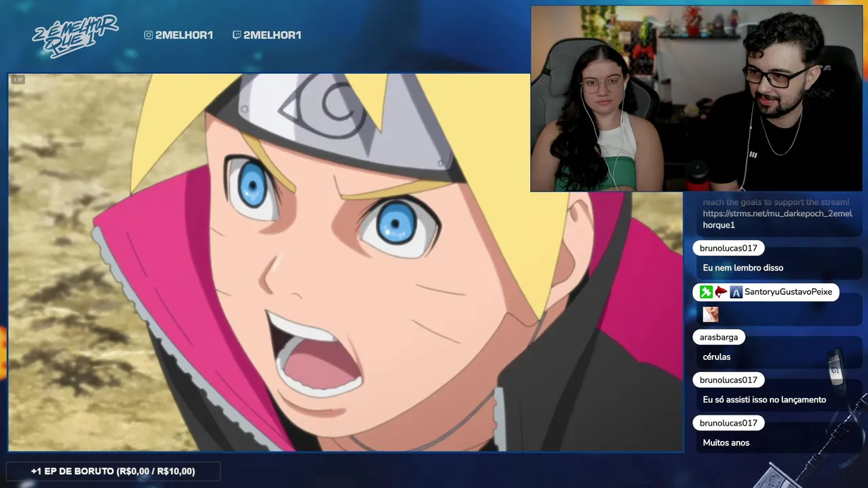
Task: Open the Twitch handle 2MELHOR1
Action: pos(272,35)
